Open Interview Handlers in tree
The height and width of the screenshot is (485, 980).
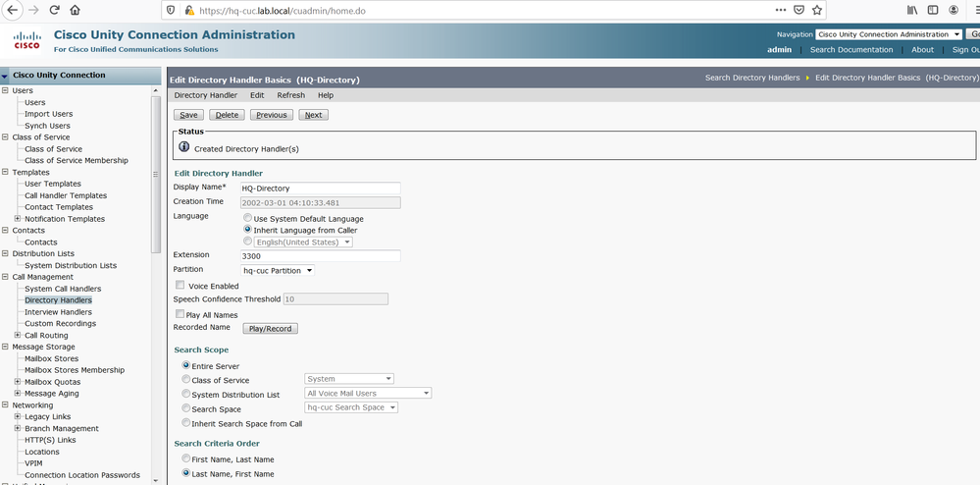pos(58,311)
